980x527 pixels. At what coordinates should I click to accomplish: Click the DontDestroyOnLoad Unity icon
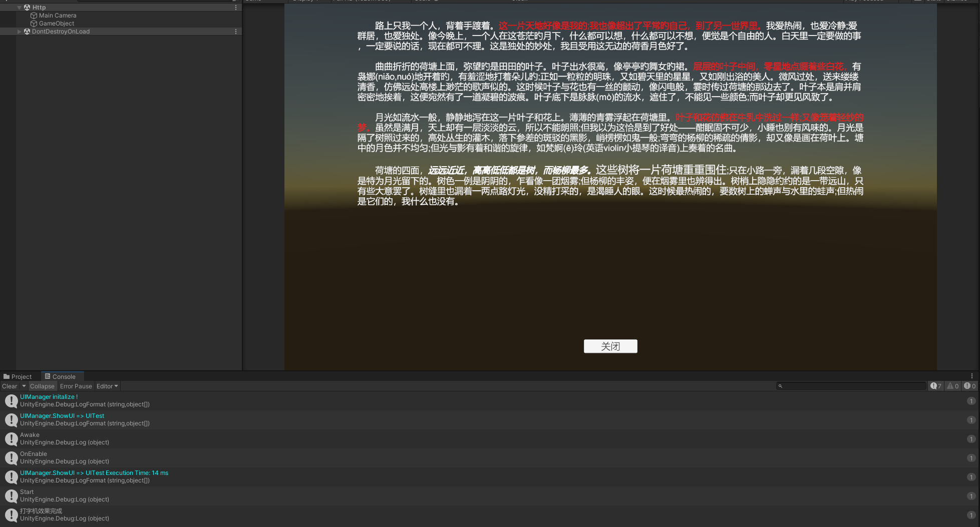click(x=27, y=32)
